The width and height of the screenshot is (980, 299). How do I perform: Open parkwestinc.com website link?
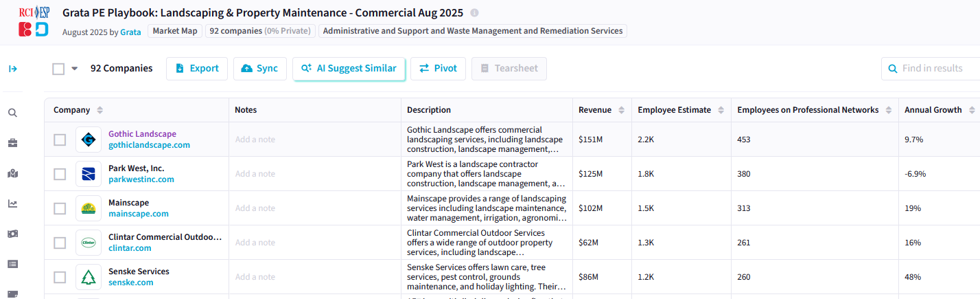pos(141,179)
